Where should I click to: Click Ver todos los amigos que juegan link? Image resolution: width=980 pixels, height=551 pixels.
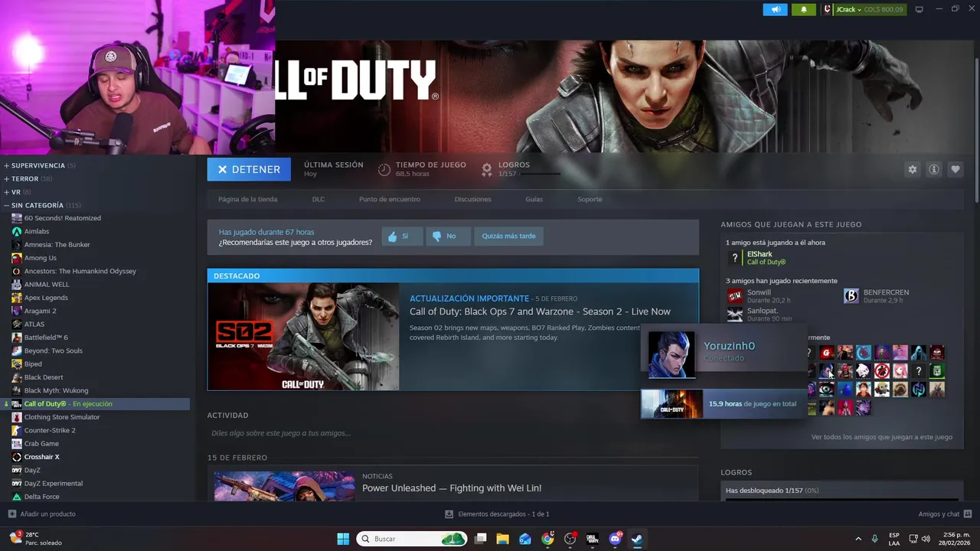click(881, 437)
